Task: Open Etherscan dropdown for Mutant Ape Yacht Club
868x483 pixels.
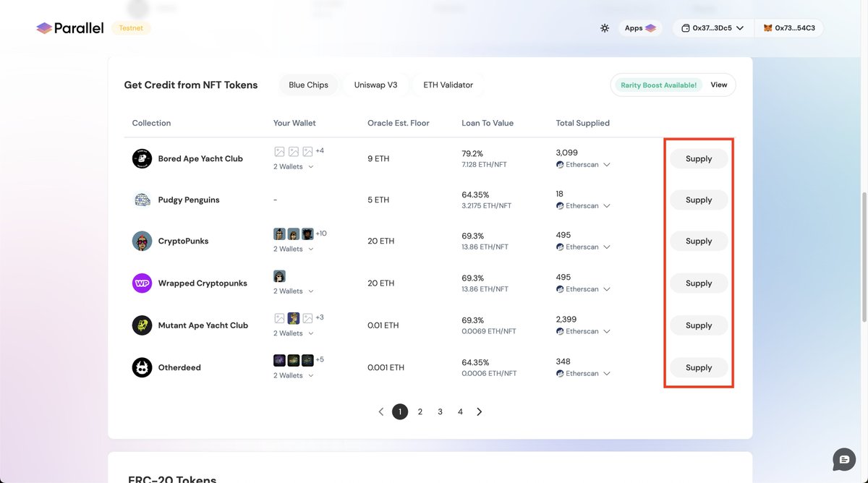Action: click(583, 331)
